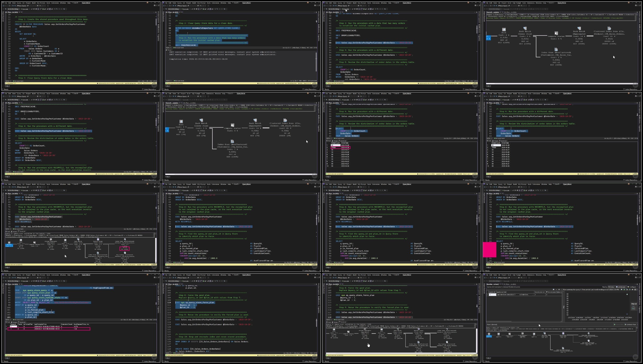Screen dimensions: 643x364
Task: Click Hash Match Inner Join operator in top-right frame
Action: pyautogui.click(x=525, y=28)
